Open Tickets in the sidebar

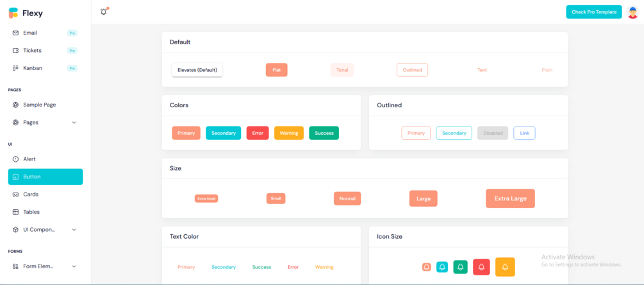tap(45, 51)
